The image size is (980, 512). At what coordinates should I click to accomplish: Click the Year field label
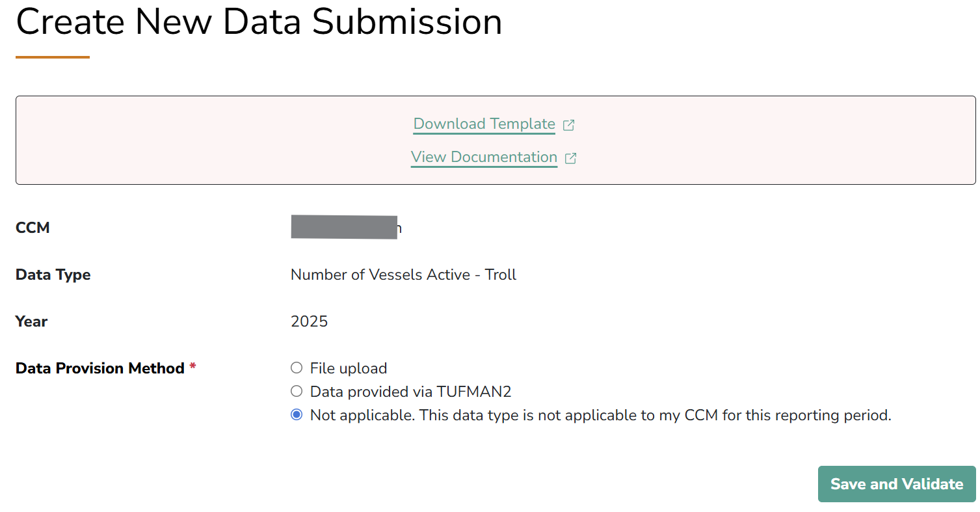point(32,321)
